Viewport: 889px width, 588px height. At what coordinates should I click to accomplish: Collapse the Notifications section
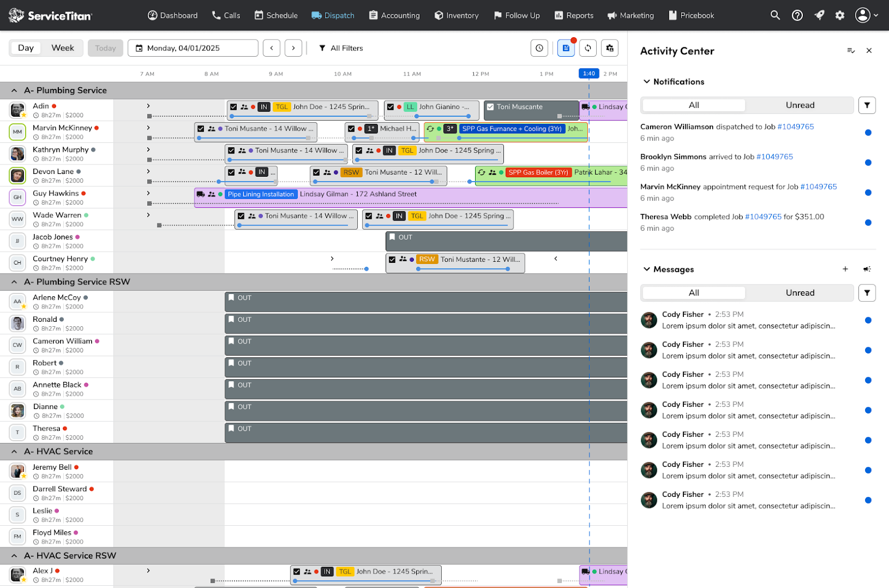pos(647,82)
